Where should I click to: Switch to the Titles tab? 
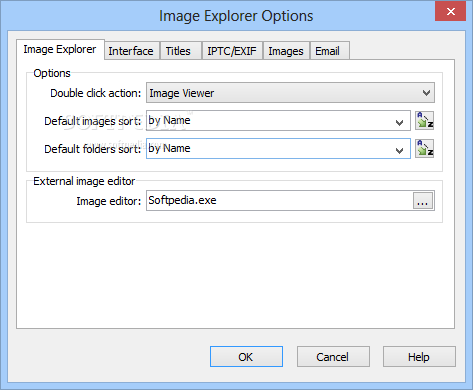tap(178, 51)
